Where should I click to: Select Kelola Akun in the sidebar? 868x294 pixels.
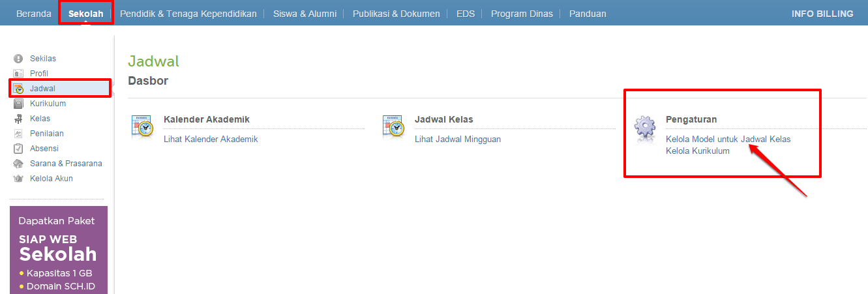coord(52,179)
